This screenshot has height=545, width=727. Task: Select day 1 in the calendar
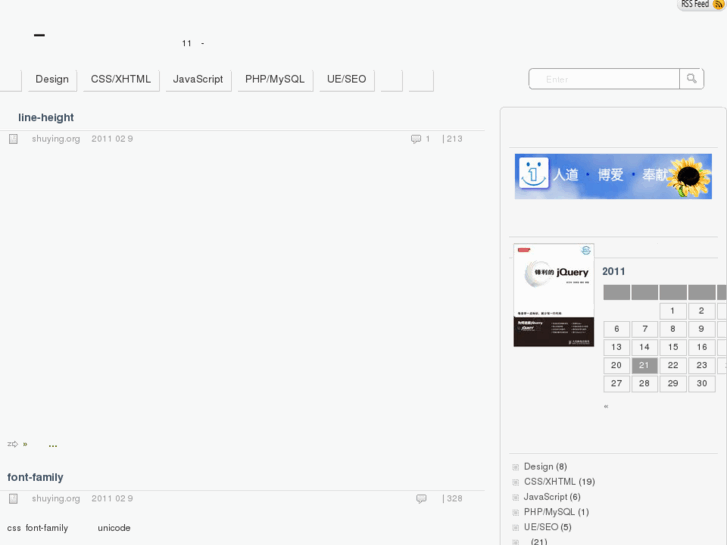[673, 311]
